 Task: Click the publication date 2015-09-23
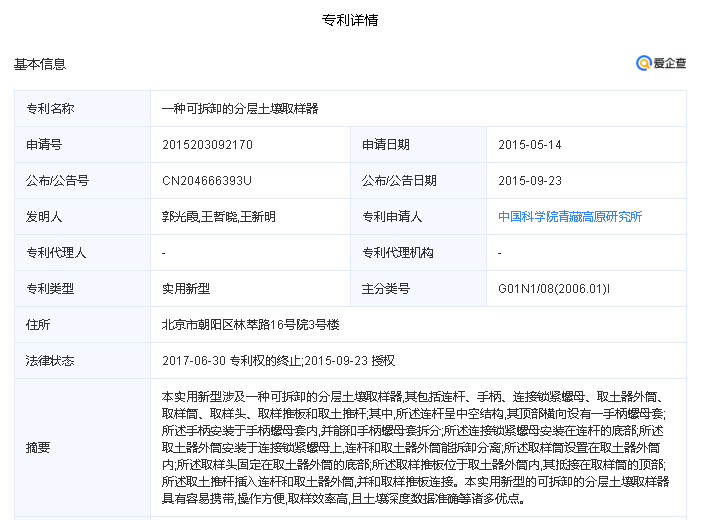pyautogui.click(x=530, y=181)
